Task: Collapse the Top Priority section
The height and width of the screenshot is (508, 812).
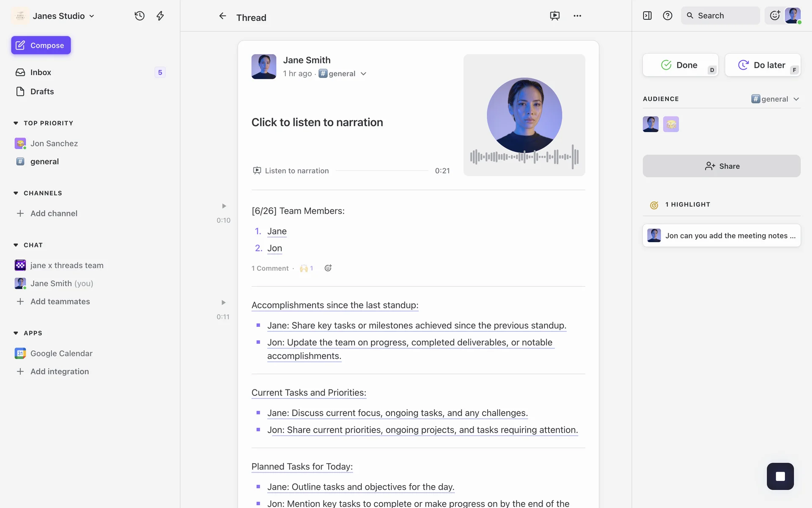Action: 16,123
